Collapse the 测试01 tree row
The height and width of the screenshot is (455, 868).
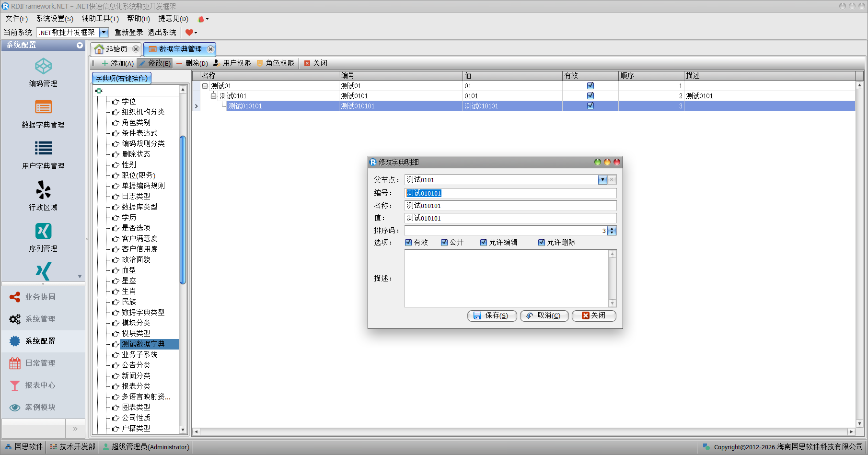[x=205, y=86]
